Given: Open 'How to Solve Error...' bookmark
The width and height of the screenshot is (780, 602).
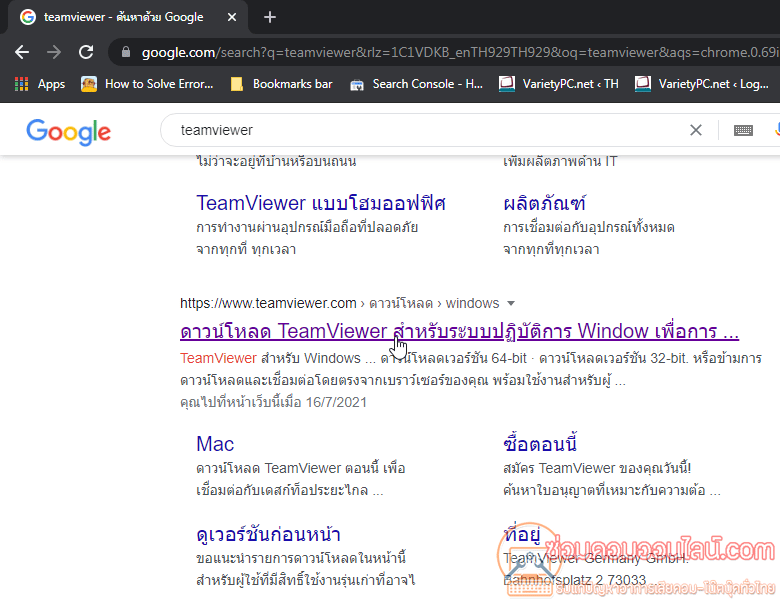Looking at the screenshot, I should coord(147,84).
